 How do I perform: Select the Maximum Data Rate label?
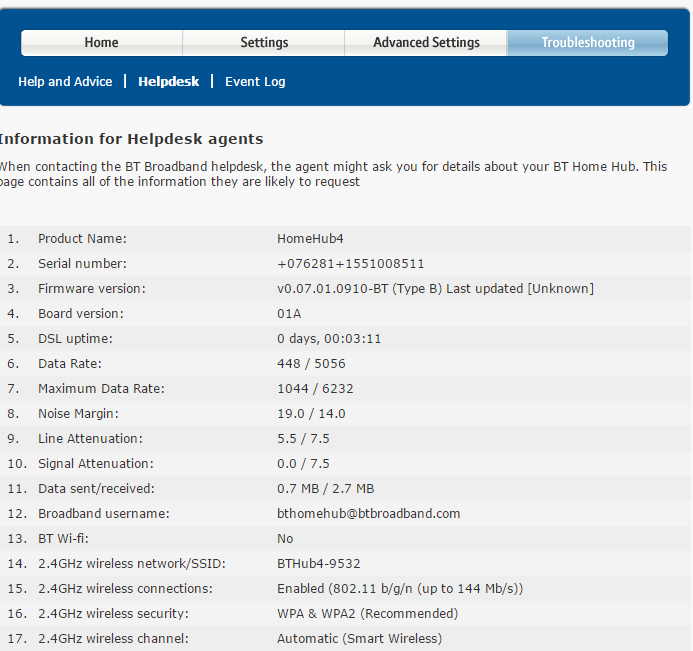point(101,388)
